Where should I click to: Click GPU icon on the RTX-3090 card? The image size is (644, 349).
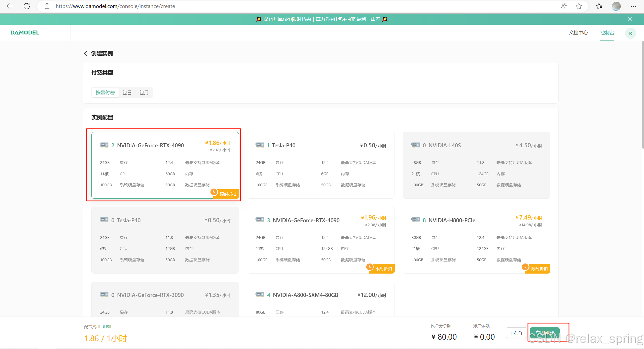tap(104, 295)
